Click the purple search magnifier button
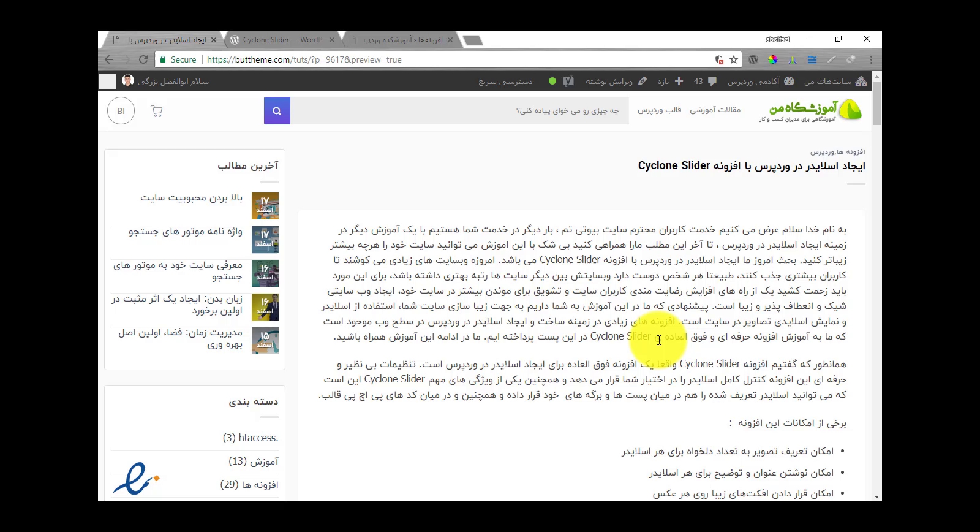The image size is (980, 532). [x=277, y=111]
